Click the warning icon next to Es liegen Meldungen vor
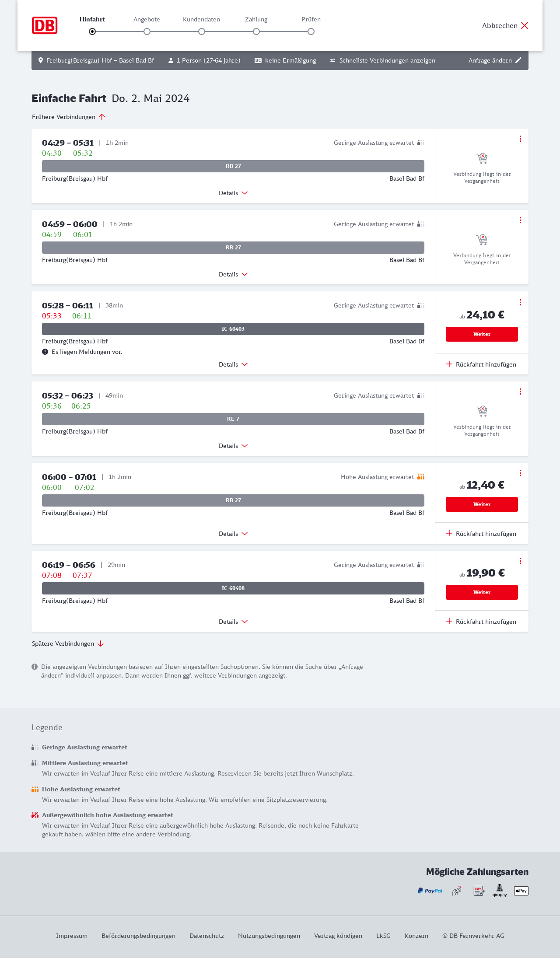This screenshot has width=560, height=958. coord(45,352)
